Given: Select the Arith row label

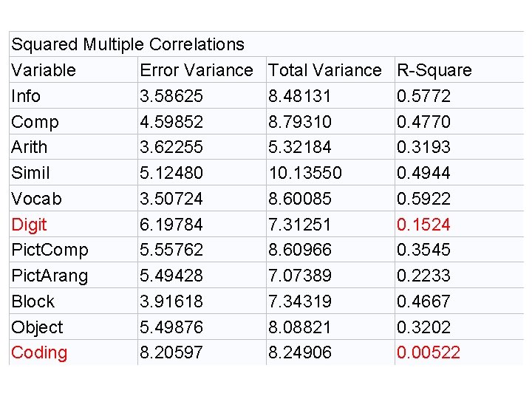Looking at the screenshot, I should [29, 147].
